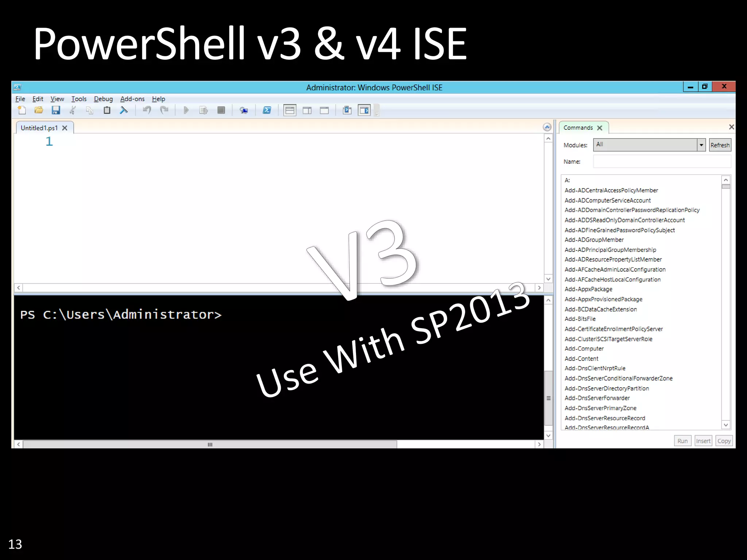The height and width of the screenshot is (560, 747).
Task: Toggle the Show Command Add-on icon
Action: (364, 110)
